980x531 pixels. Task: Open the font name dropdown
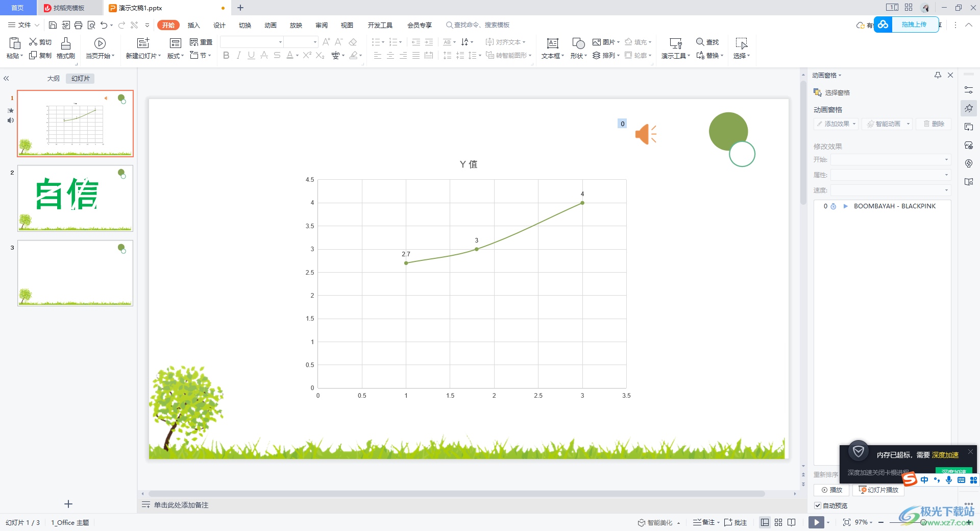click(280, 42)
